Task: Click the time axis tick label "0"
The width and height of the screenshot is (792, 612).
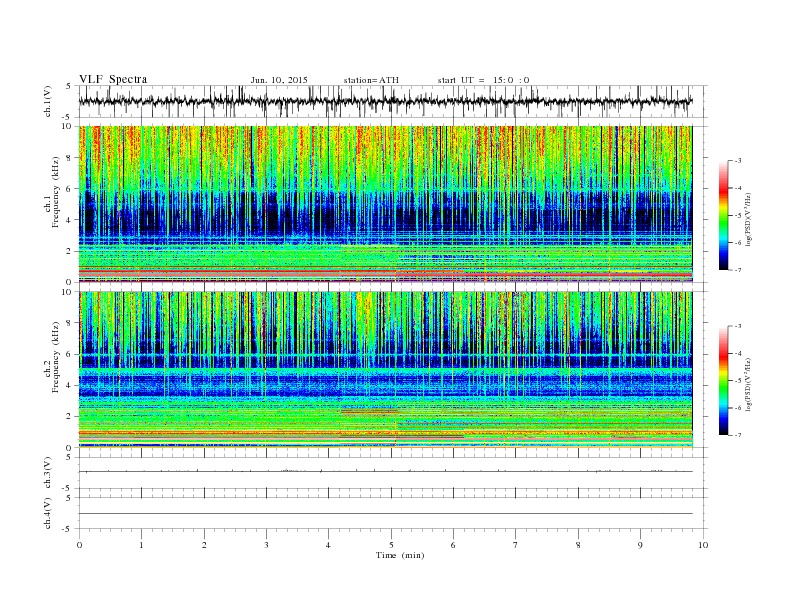Action: coord(79,545)
